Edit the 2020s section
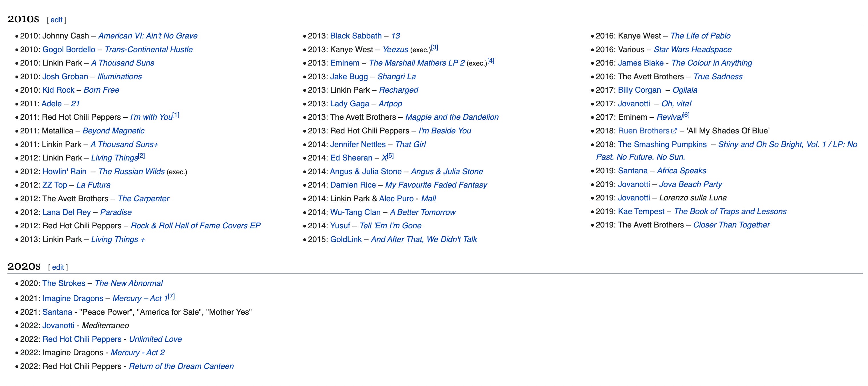868x386 pixels. pos(58,267)
